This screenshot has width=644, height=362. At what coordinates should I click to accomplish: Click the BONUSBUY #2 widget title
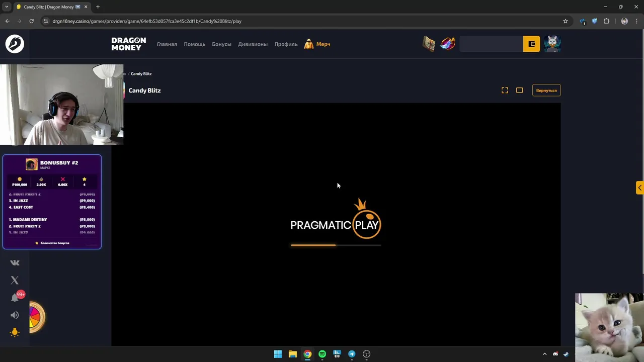[59, 163]
